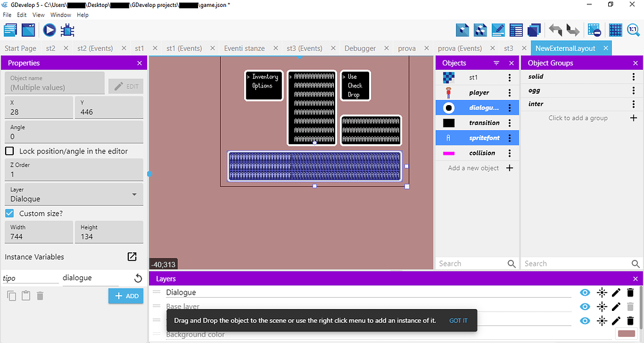Open the object groups editor toolbar icon
The height and width of the screenshot is (343, 644).
coord(480,30)
